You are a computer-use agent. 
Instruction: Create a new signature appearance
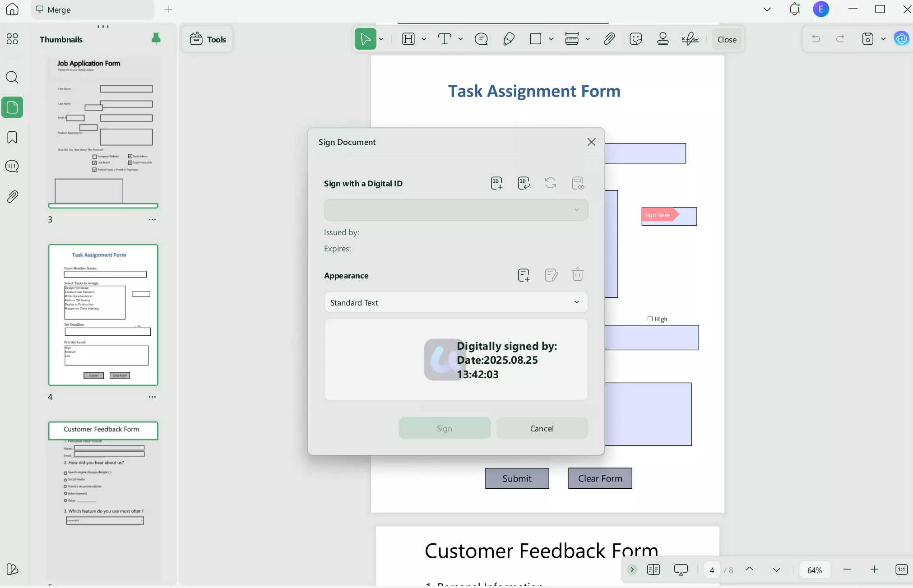click(524, 275)
